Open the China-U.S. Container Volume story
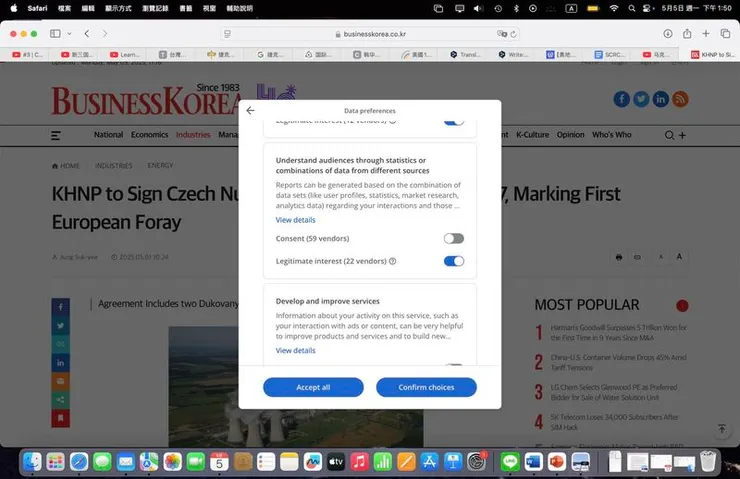 coord(618,362)
